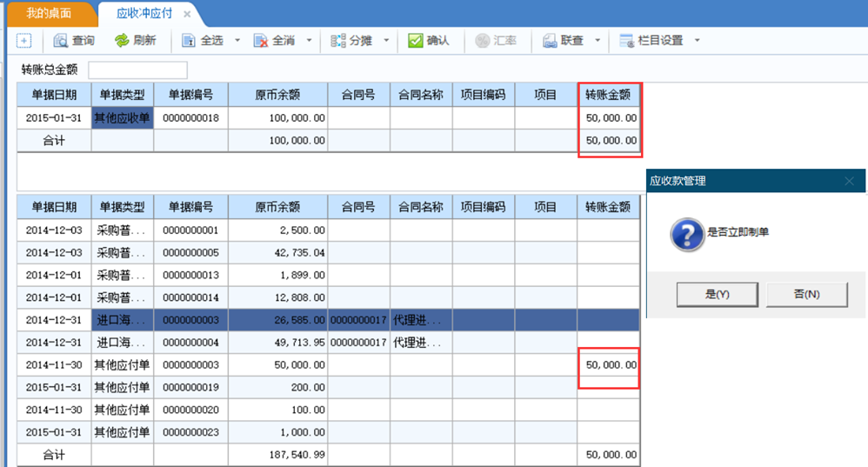This screenshot has height=467, width=868.
Task: Click the 全消 deselect all icon
Action: [261, 40]
